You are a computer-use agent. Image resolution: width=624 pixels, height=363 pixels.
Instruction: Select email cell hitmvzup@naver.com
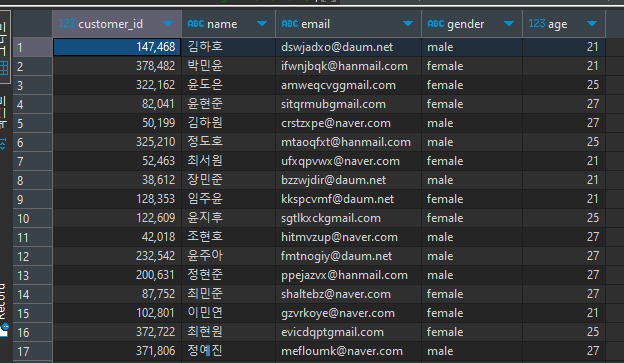pos(349,237)
